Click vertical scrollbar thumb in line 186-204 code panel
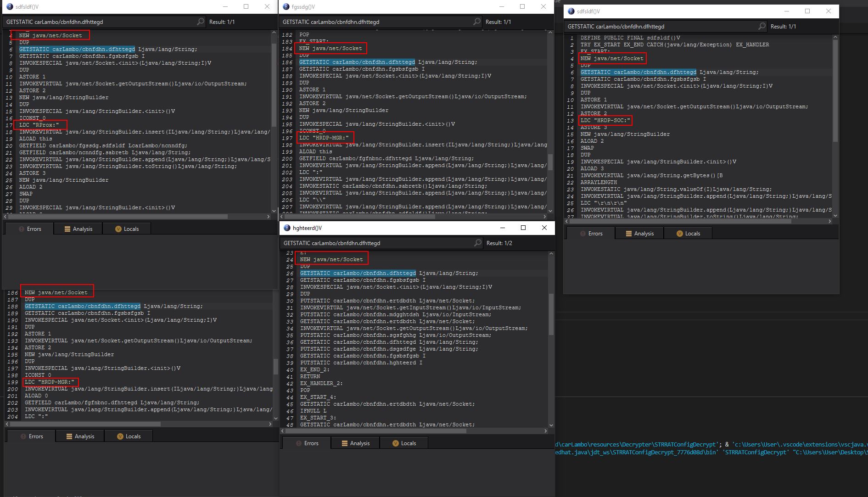 (x=276, y=366)
